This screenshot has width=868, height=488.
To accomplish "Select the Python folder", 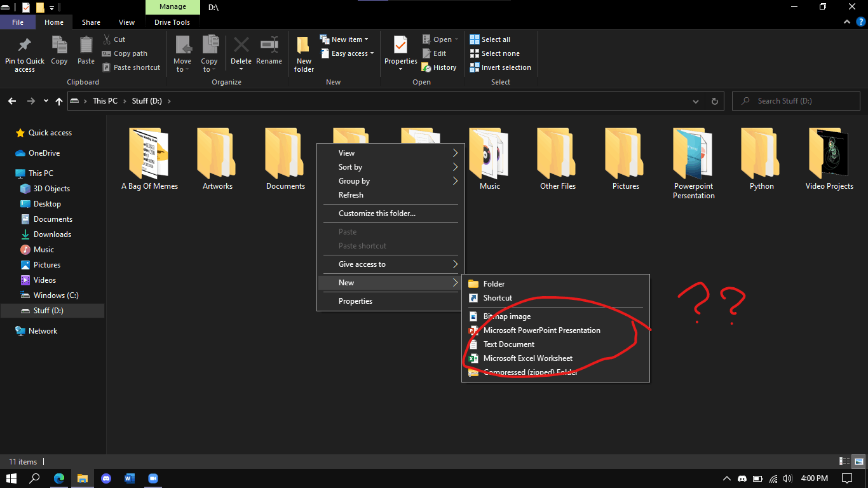I will [x=761, y=159].
